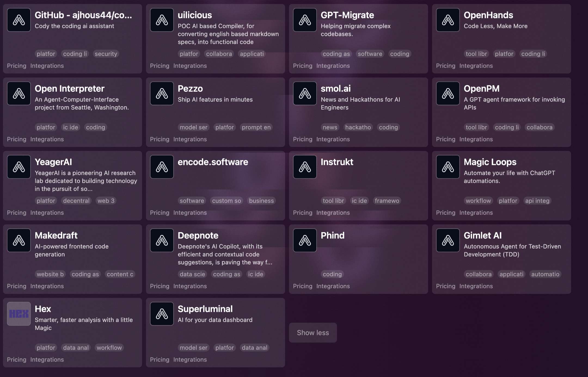The image size is (588, 377).
Task: Click the Pezzo logo icon
Action: tap(162, 93)
